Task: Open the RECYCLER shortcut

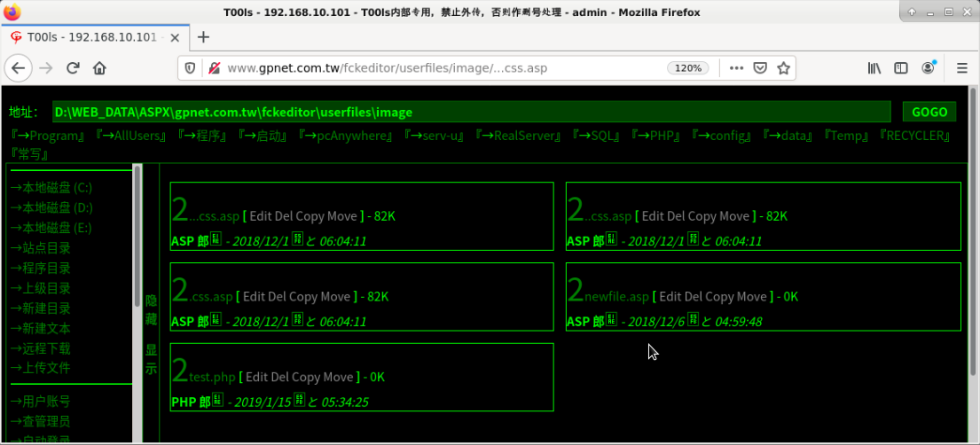Action: pyautogui.click(x=915, y=136)
